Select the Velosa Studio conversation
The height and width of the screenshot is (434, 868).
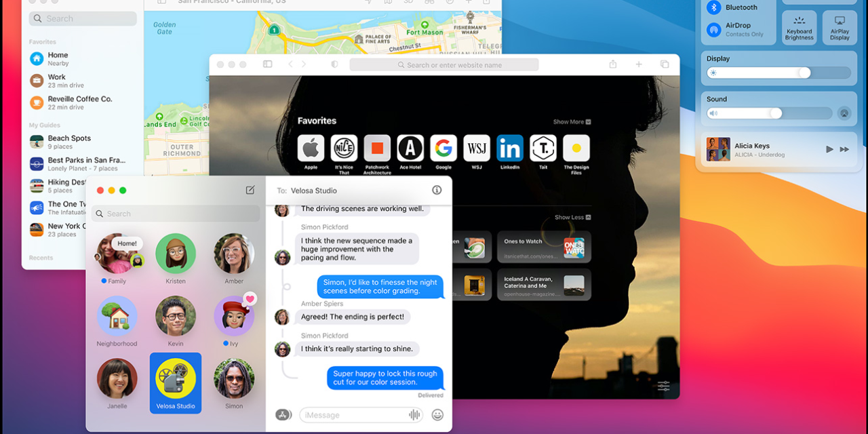pyautogui.click(x=176, y=382)
